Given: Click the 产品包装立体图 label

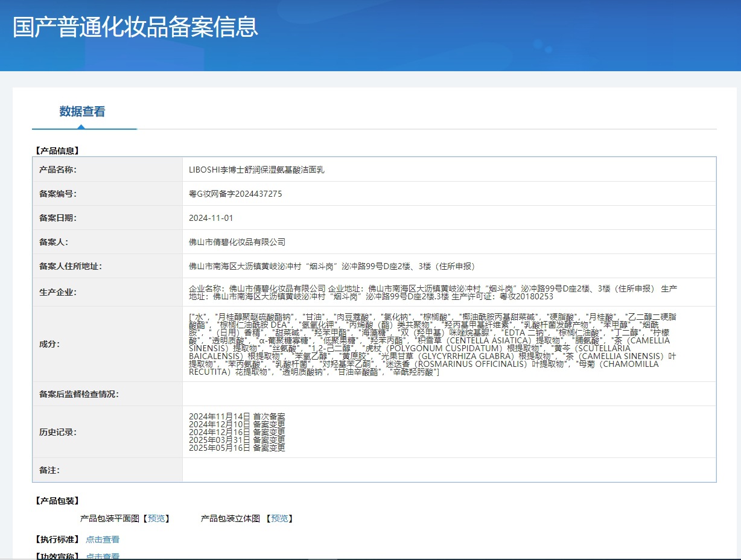Looking at the screenshot, I should point(231,518).
